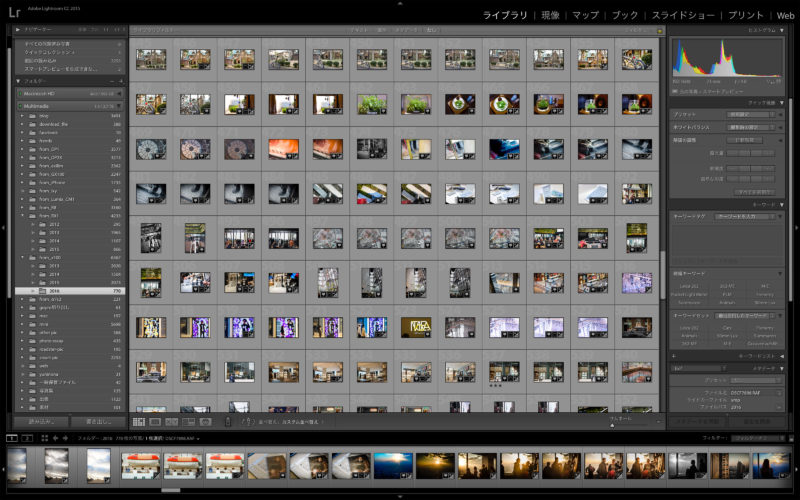
Task: Adjust the thumbnail size slider
Action: (x=614, y=424)
